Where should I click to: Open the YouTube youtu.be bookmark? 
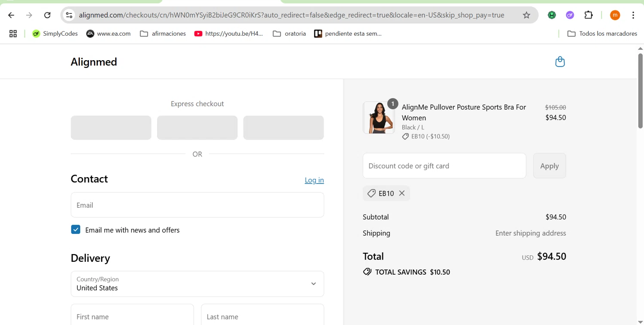pos(228,34)
